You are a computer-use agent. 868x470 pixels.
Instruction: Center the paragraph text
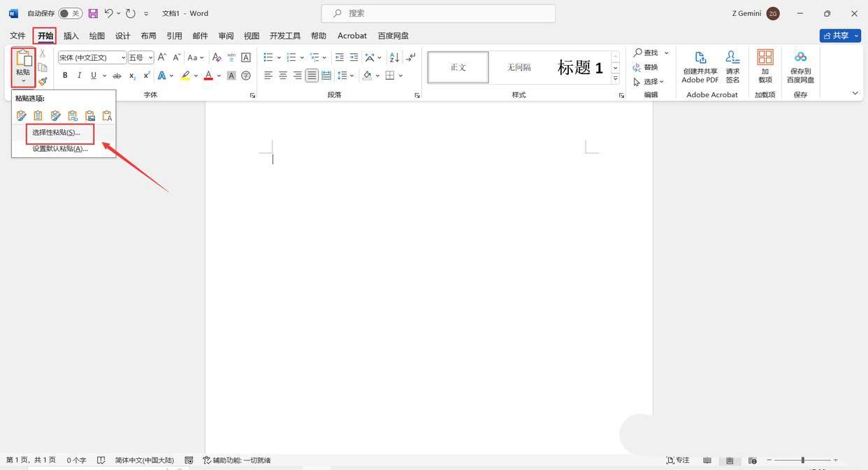[x=283, y=76]
